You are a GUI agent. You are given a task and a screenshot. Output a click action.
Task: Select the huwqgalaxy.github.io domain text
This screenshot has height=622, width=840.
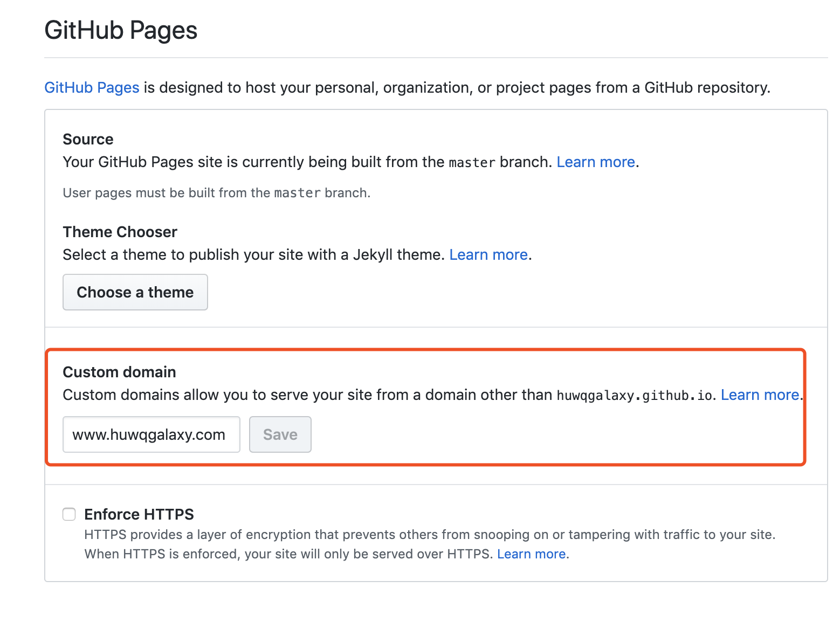point(635,395)
